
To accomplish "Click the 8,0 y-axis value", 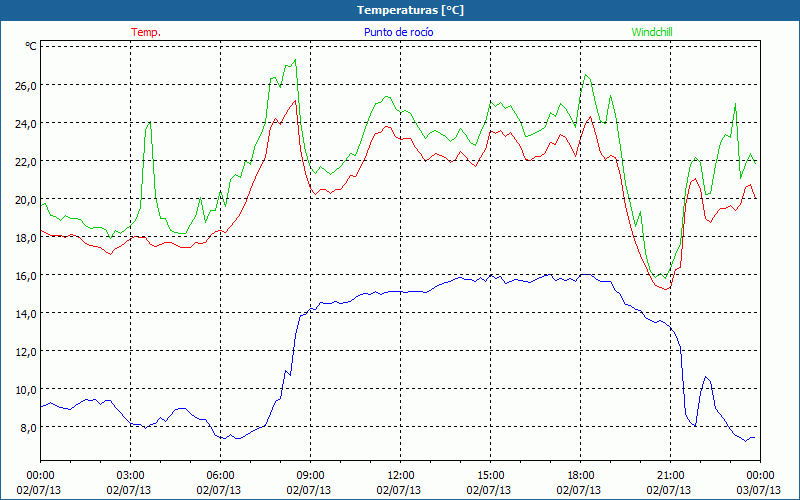I will point(28,428).
